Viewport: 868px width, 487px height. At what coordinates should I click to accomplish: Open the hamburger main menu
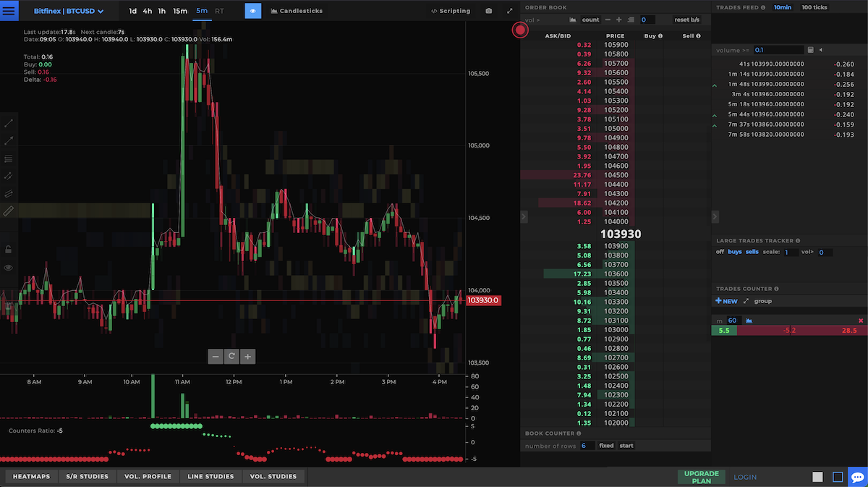[x=9, y=11]
